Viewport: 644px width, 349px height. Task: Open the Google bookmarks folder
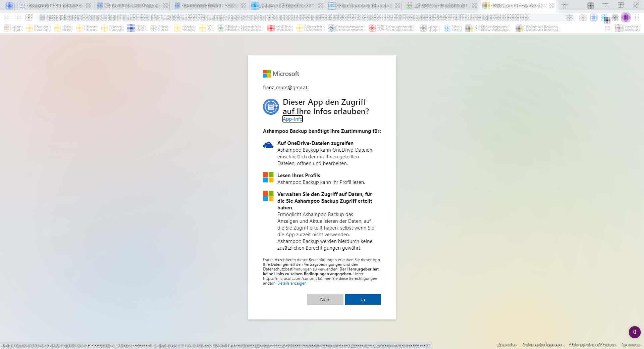click(113, 29)
